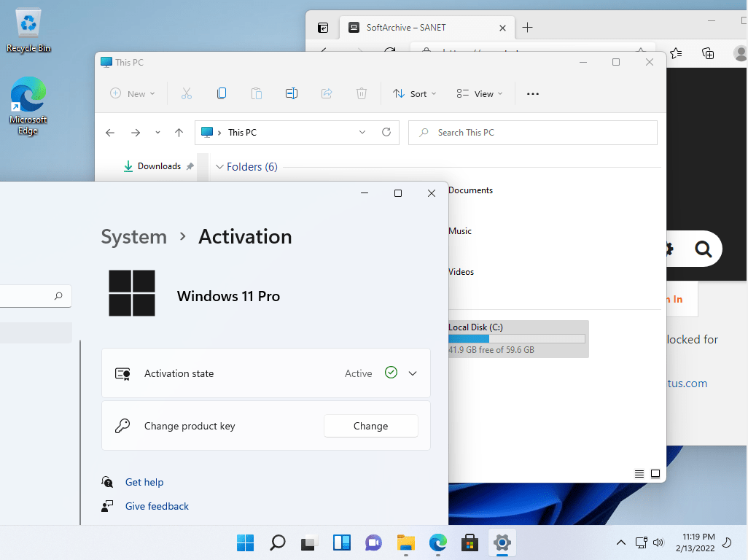Switch File Explorer to large icons layout
The width and height of the screenshot is (748, 560).
655,474
